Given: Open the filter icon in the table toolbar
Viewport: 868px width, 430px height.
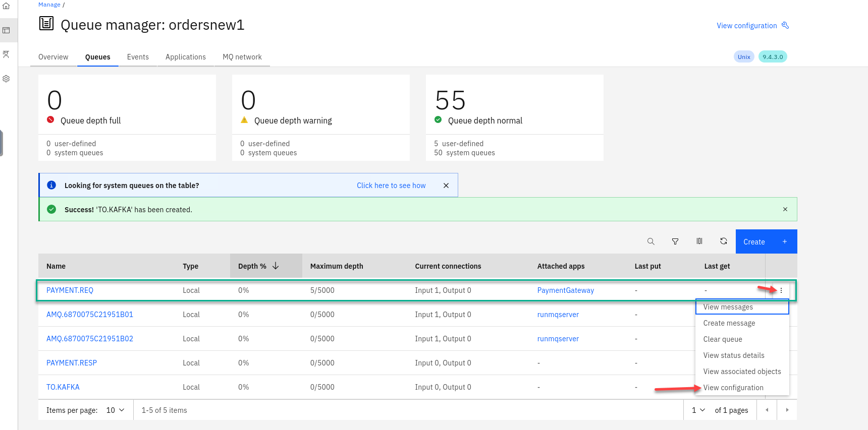Looking at the screenshot, I should point(675,241).
